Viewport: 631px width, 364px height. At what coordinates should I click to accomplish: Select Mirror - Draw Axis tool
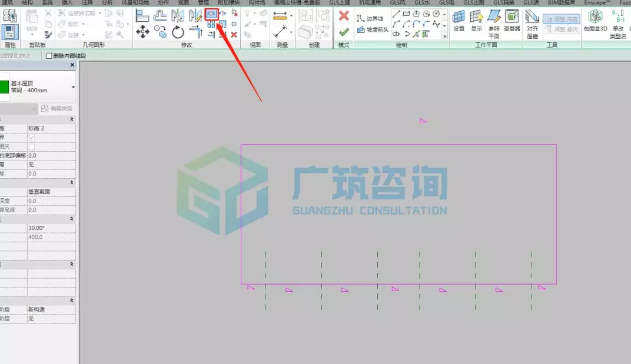point(195,16)
